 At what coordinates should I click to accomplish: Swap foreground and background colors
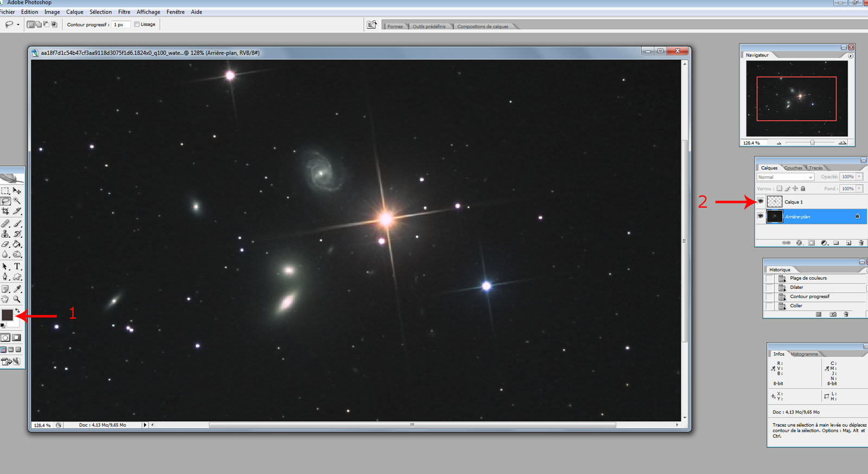click(18, 311)
